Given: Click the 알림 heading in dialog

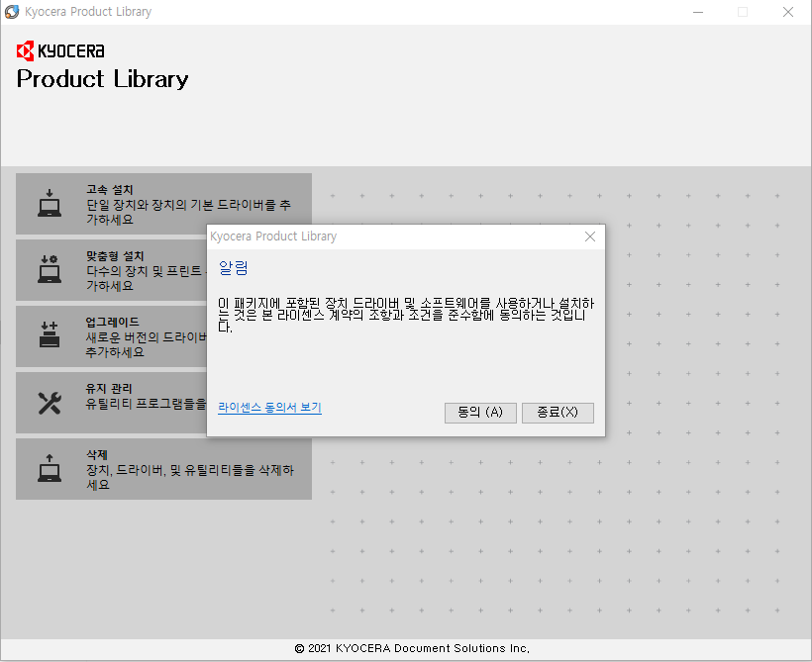Looking at the screenshot, I should click(234, 268).
